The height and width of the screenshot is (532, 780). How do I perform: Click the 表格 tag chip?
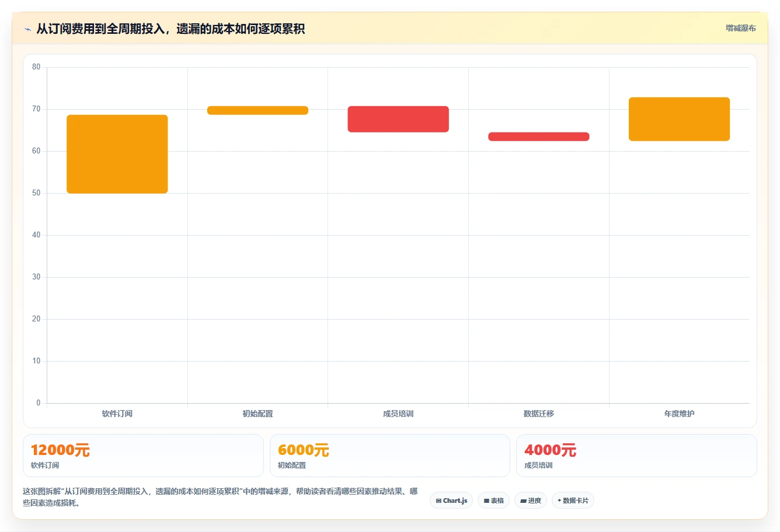(493, 501)
